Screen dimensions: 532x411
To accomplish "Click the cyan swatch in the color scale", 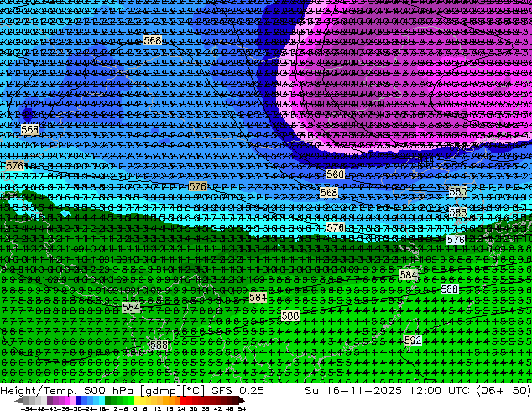I will pos(102,400).
